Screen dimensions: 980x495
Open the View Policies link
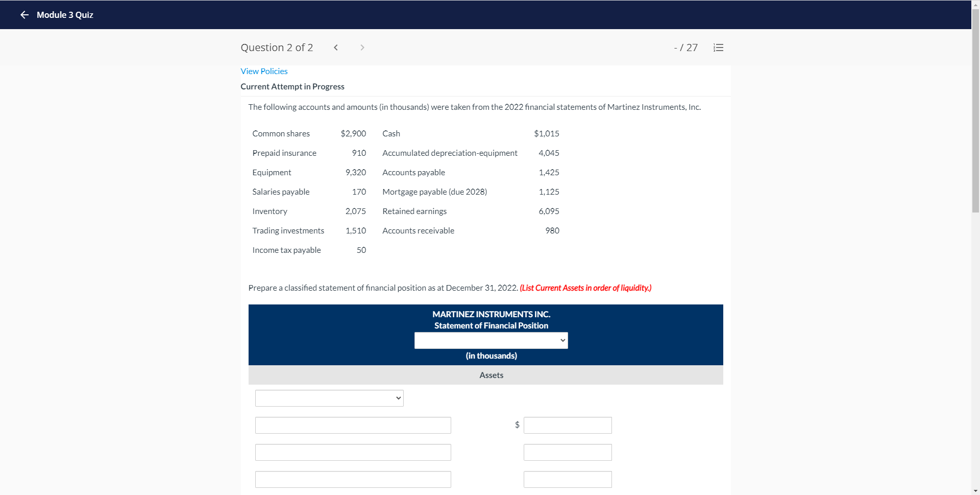pyautogui.click(x=264, y=72)
